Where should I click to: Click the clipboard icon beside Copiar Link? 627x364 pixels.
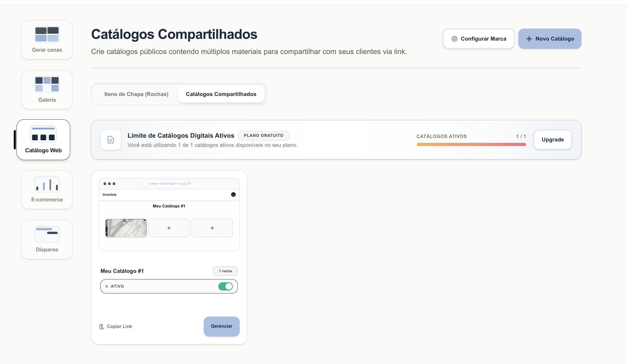point(102,327)
